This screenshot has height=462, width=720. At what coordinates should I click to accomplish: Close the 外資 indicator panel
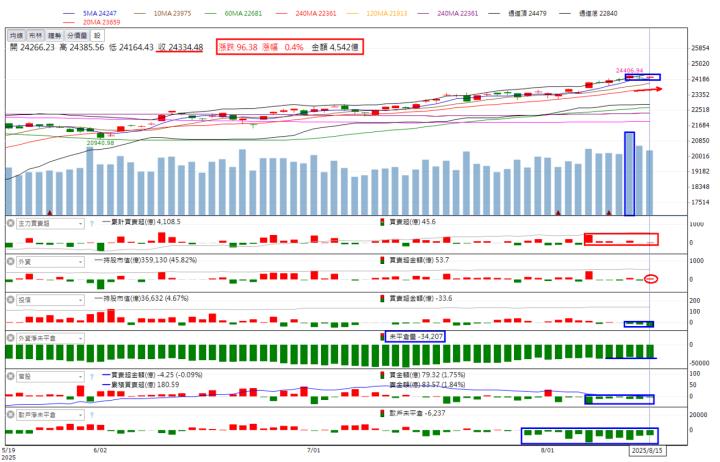pos(10,262)
